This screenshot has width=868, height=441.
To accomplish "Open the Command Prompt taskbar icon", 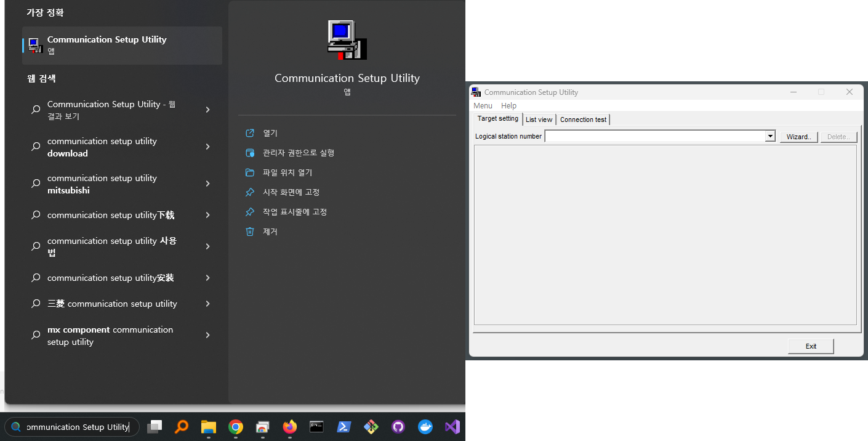I will (316, 427).
